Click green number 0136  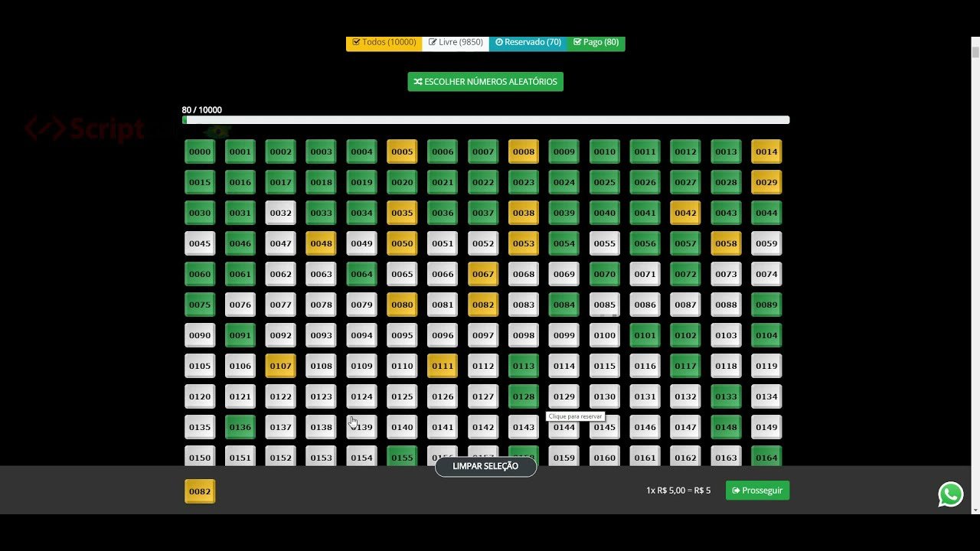tap(240, 427)
